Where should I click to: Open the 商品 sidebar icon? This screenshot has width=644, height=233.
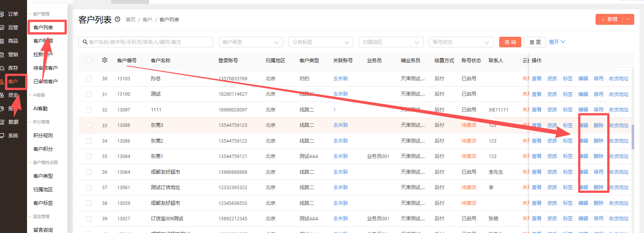click(2, 41)
